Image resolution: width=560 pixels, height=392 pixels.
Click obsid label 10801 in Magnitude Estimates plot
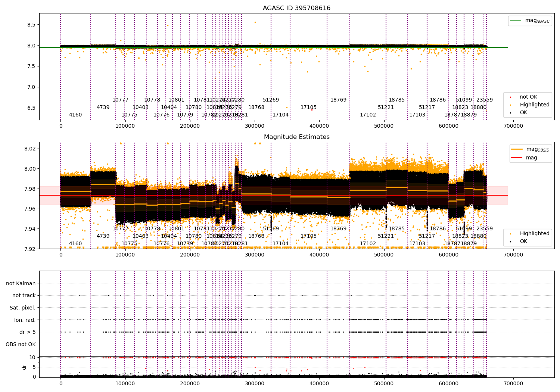coord(177,229)
